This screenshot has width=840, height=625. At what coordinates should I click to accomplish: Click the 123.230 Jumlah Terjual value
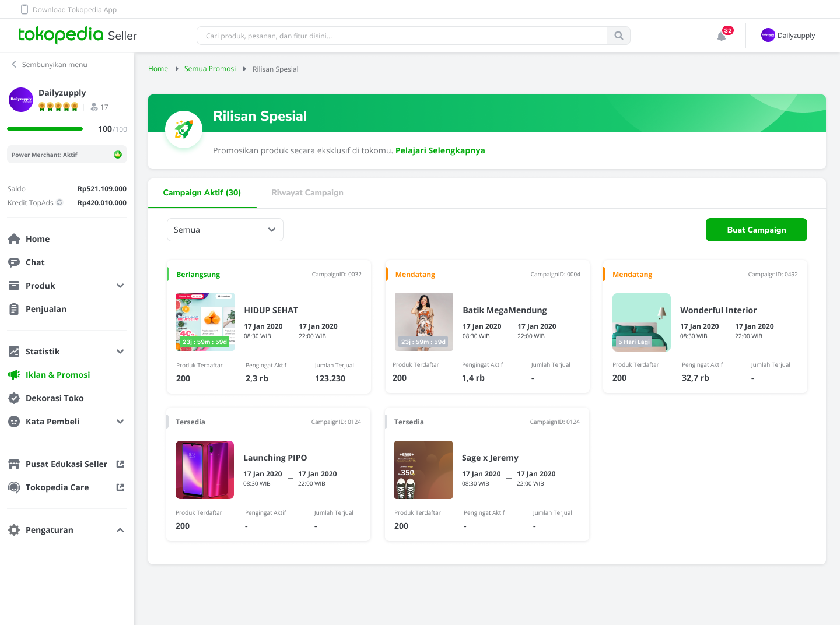tap(330, 378)
